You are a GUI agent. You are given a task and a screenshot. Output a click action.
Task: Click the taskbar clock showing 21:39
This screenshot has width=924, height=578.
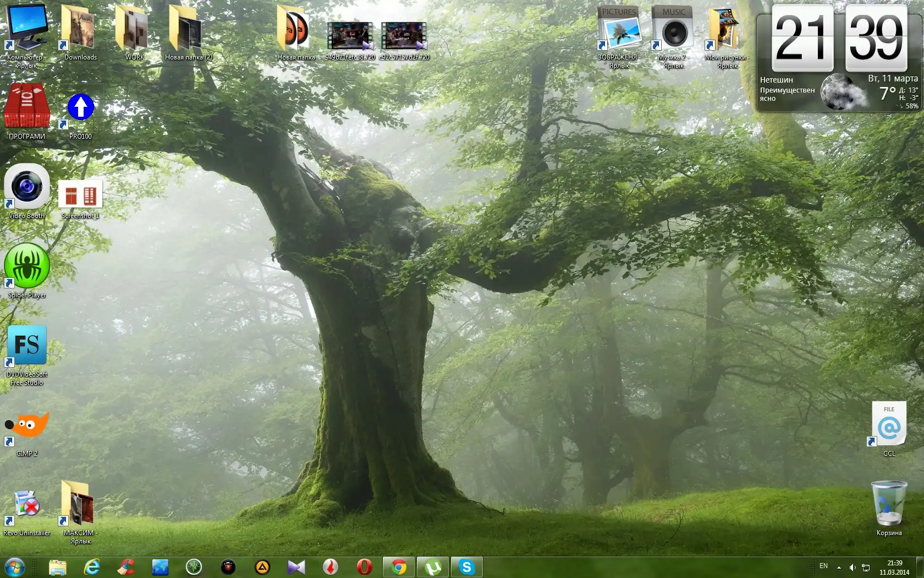(x=894, y=567)
